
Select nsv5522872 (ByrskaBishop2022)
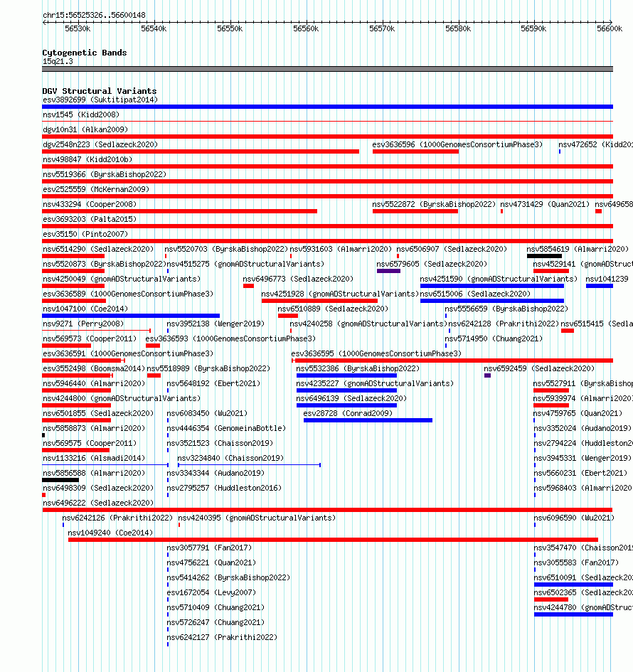[x=434, y=205]
